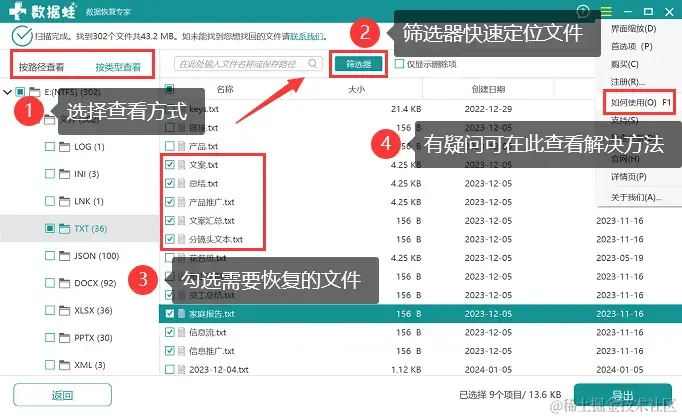Click the search magnifier icon
The image size is (682, 419).
(313, 64)
